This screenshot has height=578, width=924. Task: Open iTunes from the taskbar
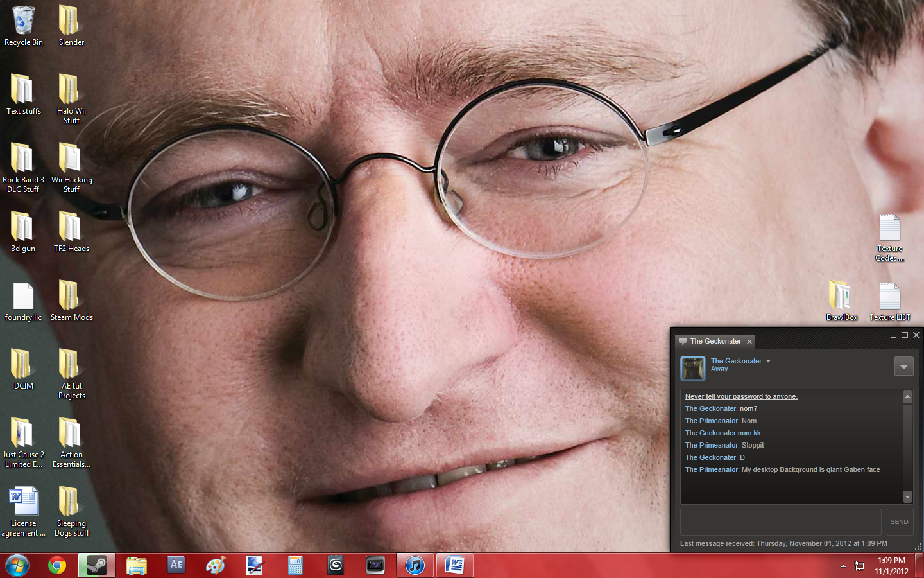[x=415, y=565]
